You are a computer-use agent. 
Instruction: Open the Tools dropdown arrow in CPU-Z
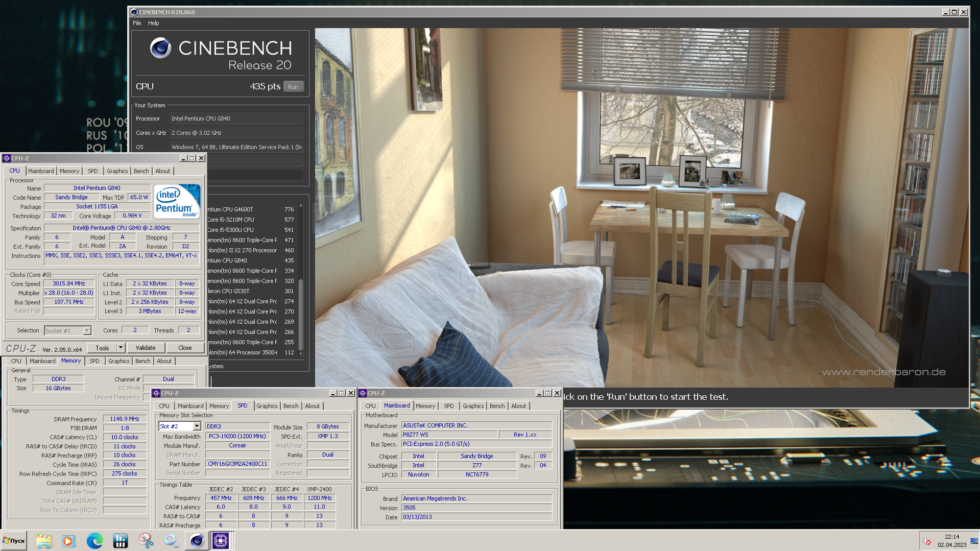[x=121, y=348]
